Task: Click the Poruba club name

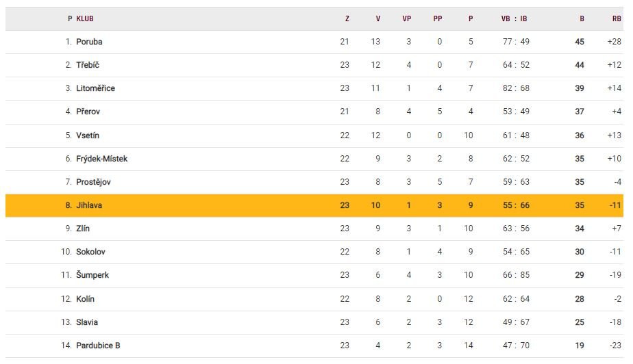Action: [89, 42]
